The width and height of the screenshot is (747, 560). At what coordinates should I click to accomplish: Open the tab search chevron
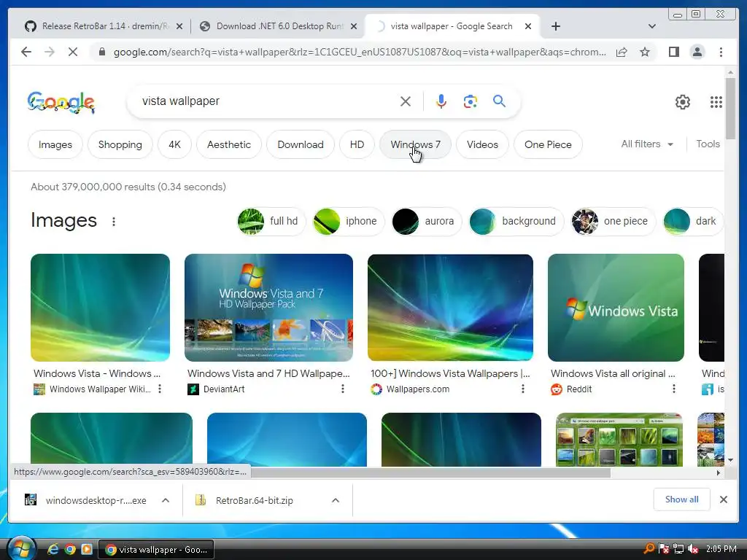(652, 26)
